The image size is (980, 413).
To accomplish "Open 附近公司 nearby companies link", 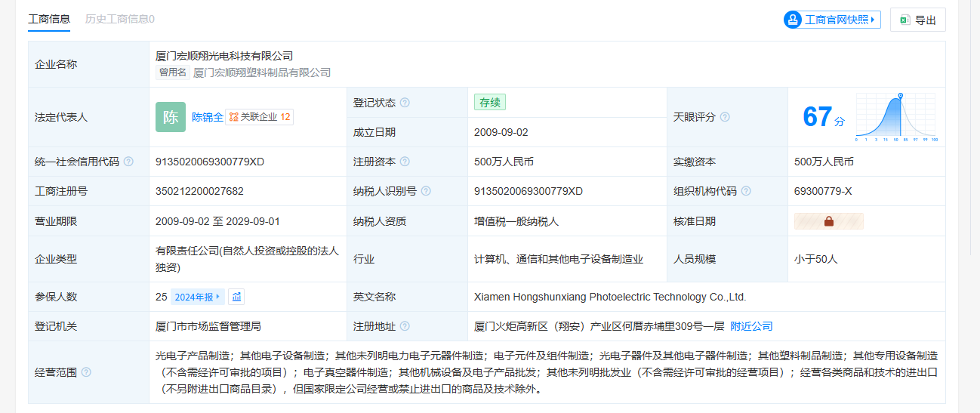I will (x=751, y=326).
